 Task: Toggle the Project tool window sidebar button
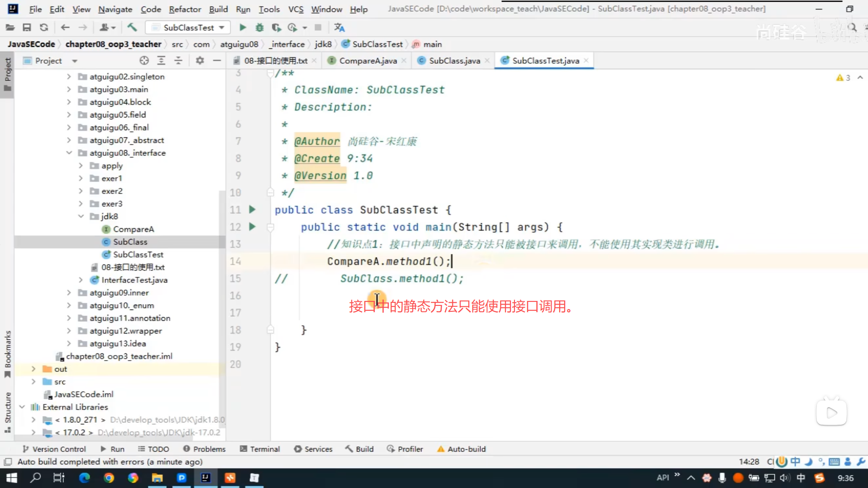point(8,75)
